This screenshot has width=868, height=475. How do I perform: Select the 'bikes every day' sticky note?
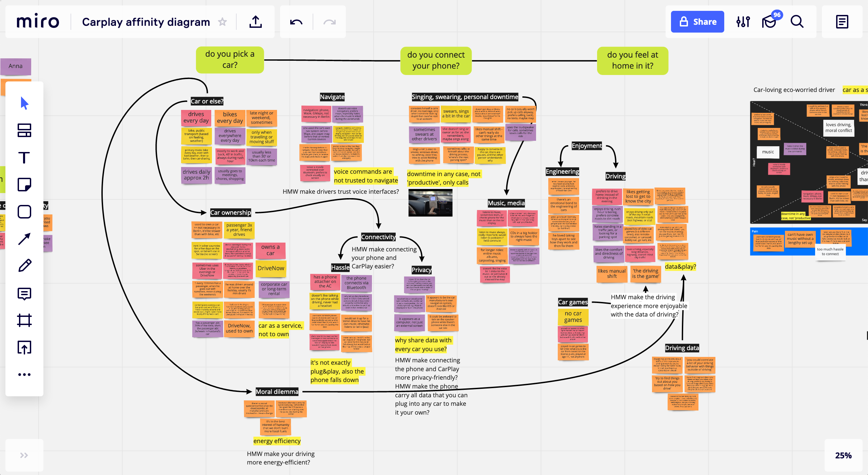(x=230, y=118)
